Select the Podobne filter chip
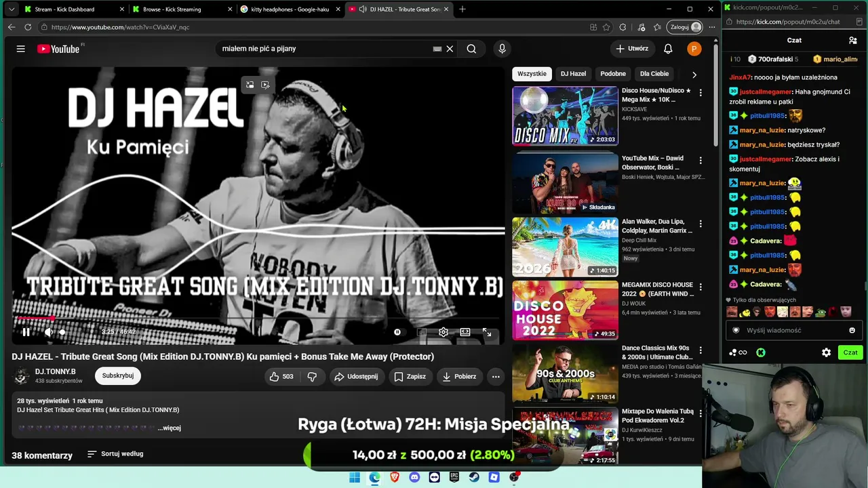Viewport: 868px width, 488px height. click(613, 74)
